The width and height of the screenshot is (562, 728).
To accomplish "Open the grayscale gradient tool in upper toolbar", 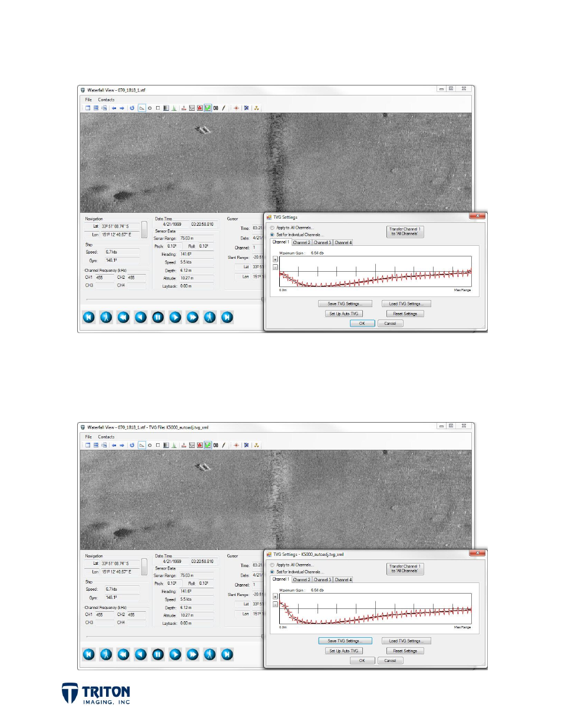I will pyautogui.click(x=166, y=108).
